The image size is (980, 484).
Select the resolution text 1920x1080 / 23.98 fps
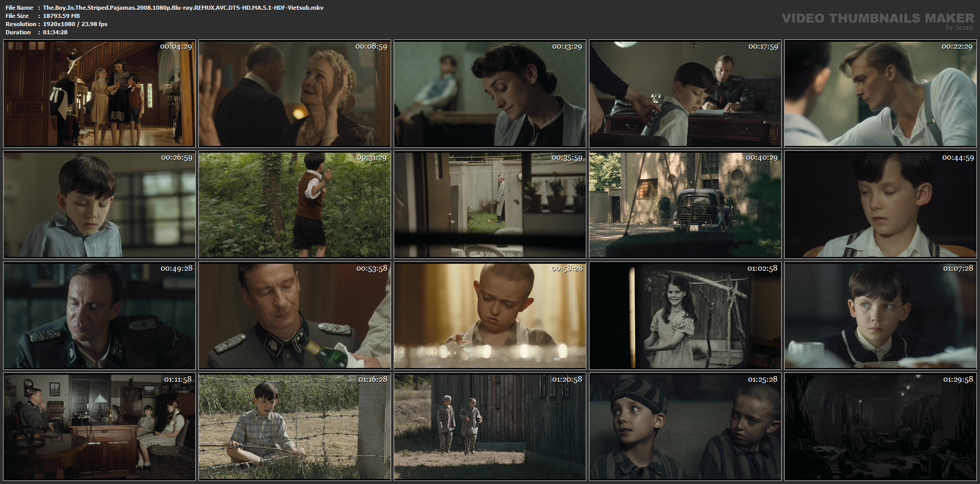(75, 24)
